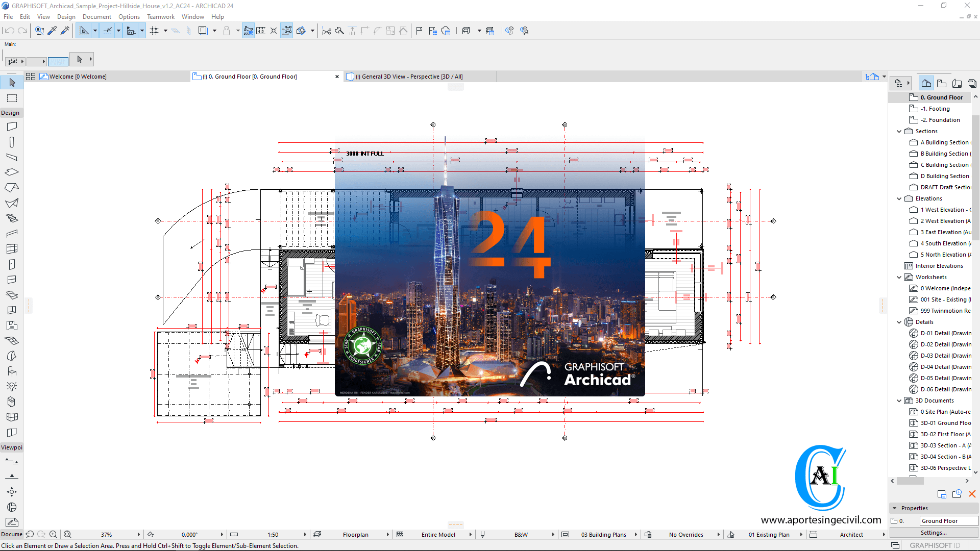The height and width of the screenshot is (551, 980).
Task: Choose the Beam tool in the toolbox
Action: pyautogui.click(x=12, y=157)
